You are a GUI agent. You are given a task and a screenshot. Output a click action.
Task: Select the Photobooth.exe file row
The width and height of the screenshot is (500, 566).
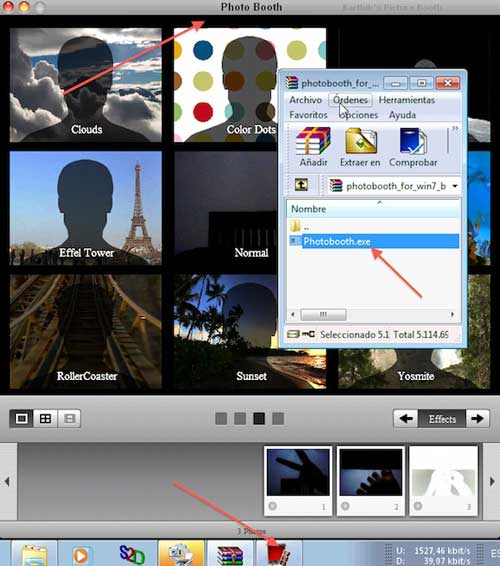[x=374, y=241]
